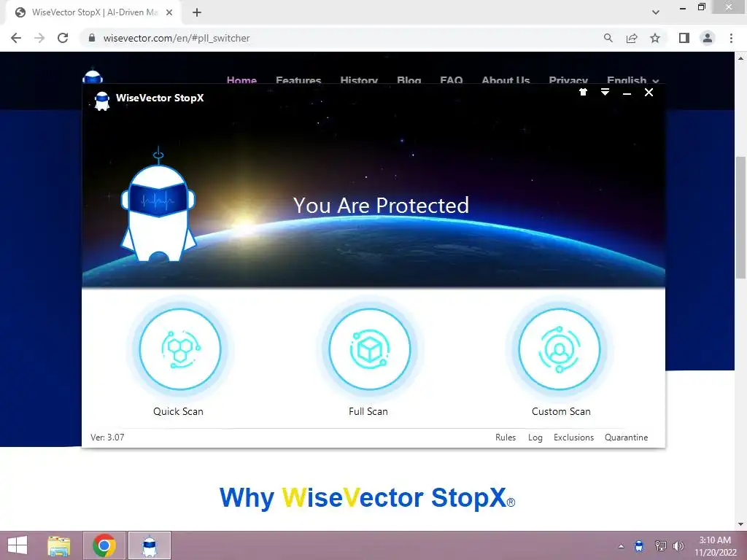
Task: Reload the page
Action: [x=63, y=38]
